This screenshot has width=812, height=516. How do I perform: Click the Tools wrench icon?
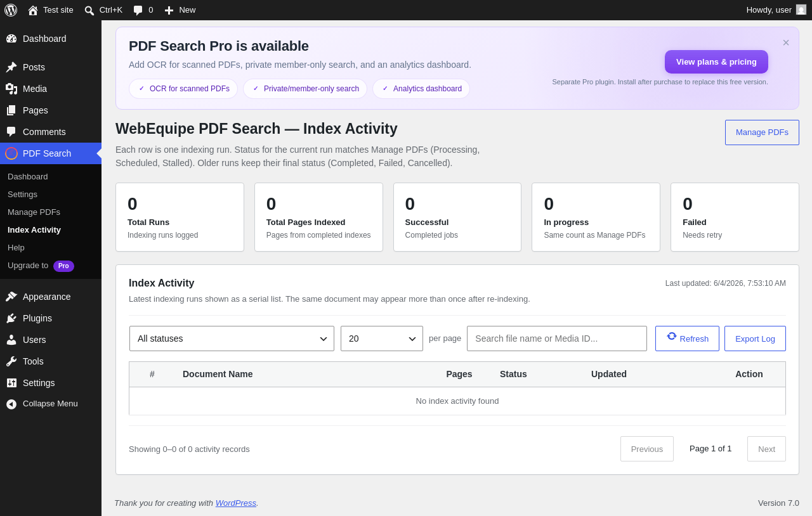tap(11, 361)
